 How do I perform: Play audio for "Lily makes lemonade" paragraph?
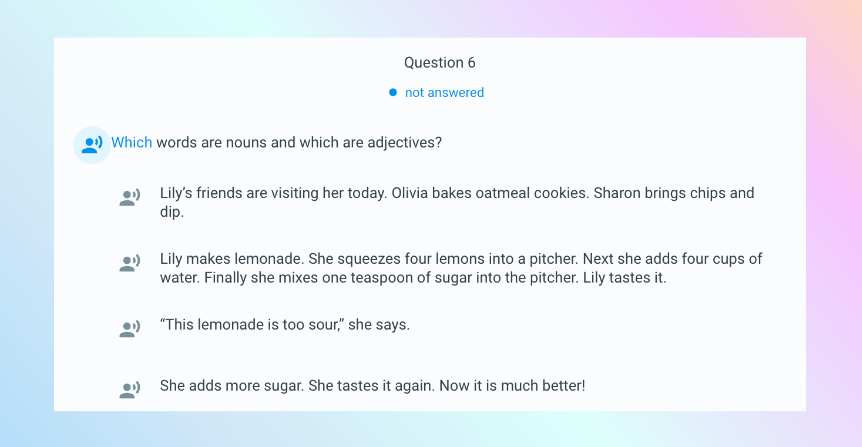129,264
